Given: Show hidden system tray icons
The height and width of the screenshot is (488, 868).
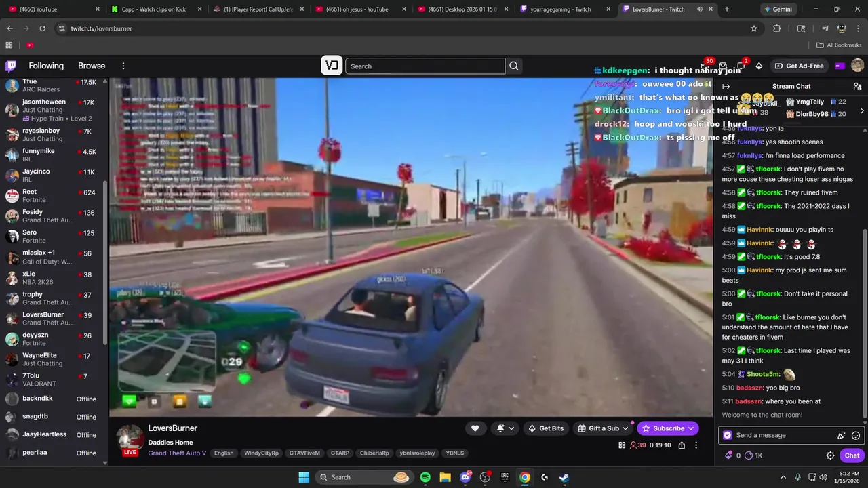Looking at the screenshot, I should [783, 477].
